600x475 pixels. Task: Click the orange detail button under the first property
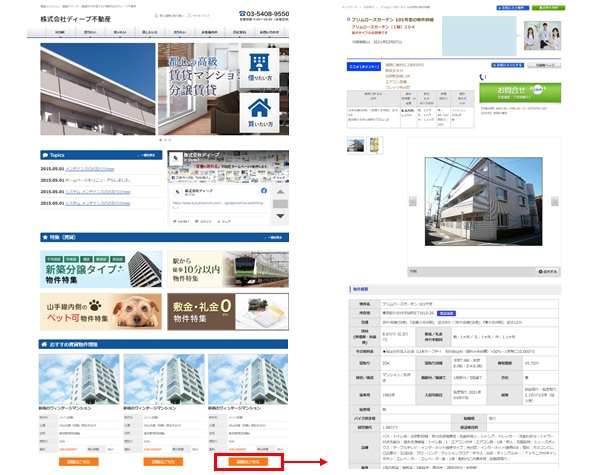coord(78,462)
